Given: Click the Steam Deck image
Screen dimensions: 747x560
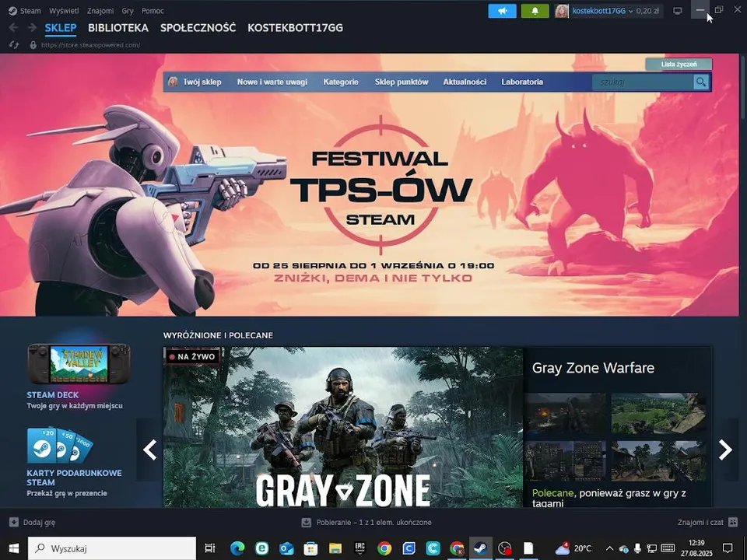Looking at the screenshot, I should [x=79, y=364].
